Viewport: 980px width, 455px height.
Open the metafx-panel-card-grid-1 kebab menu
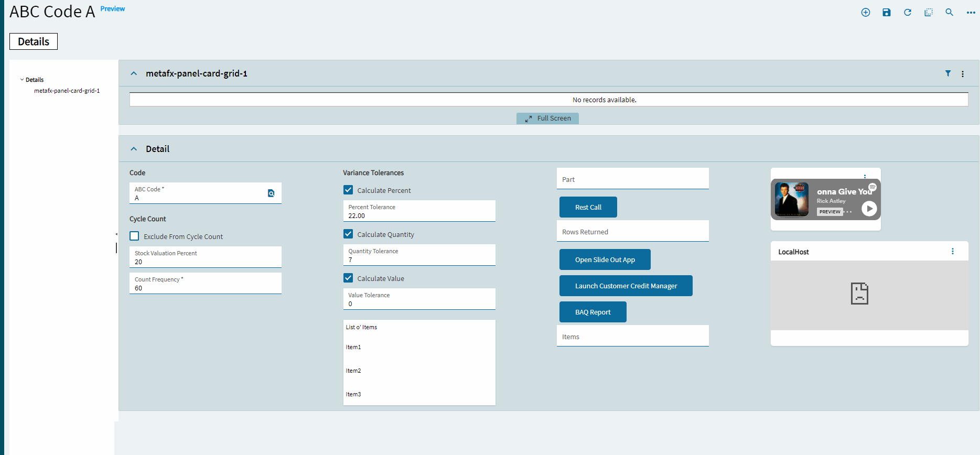(x=963, y=74)
